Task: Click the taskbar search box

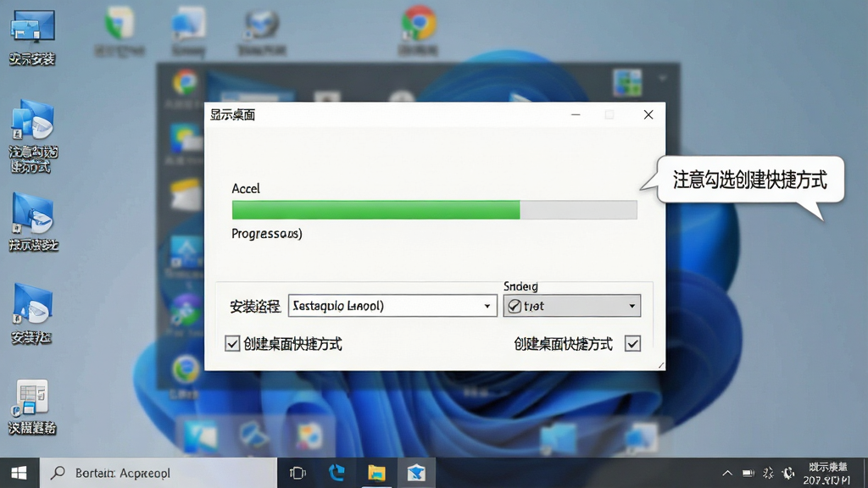Action: [x=159, y=473]
